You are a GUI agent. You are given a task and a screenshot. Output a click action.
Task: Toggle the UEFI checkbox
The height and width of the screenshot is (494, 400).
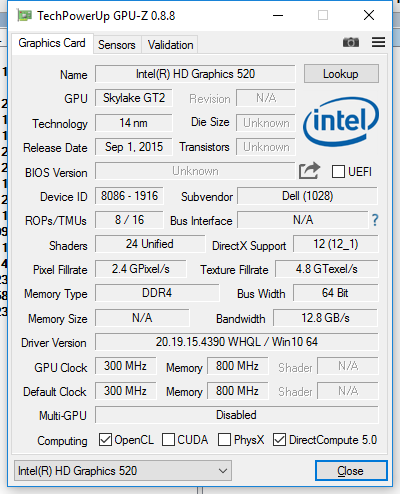pyautogui.click(x=338, y=172)
